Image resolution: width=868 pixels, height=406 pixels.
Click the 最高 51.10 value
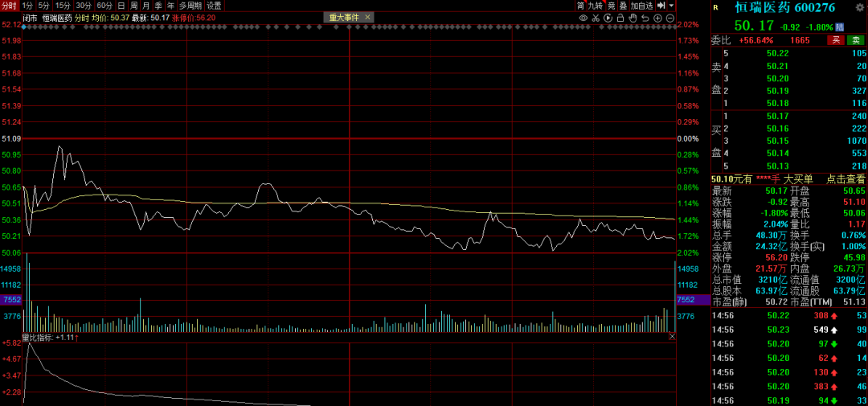(854, 202)
